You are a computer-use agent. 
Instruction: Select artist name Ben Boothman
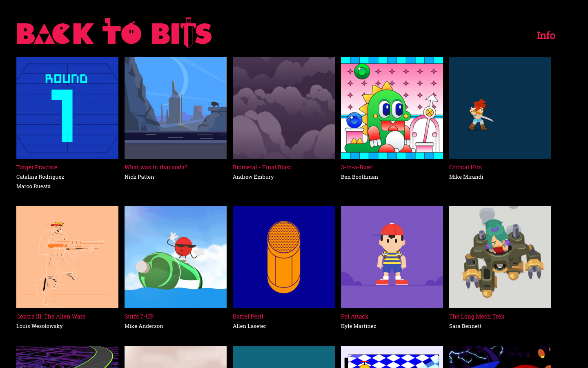point(359,177)
